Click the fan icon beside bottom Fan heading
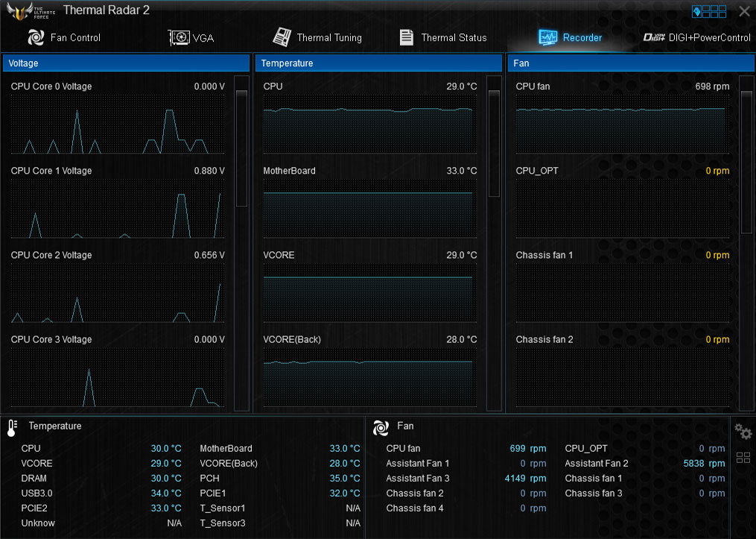 tap(381, 427)
